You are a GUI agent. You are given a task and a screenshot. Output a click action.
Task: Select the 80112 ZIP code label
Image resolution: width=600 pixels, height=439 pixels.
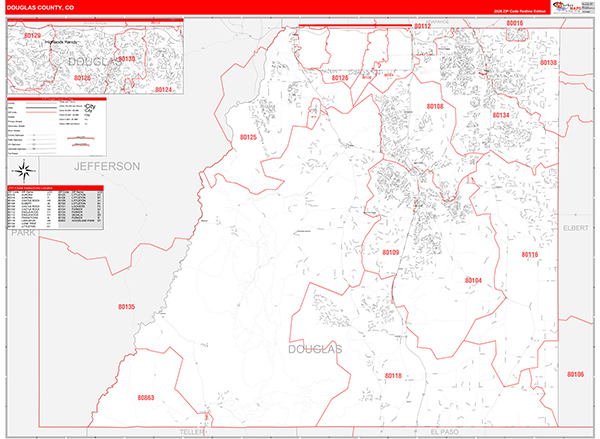pyautogui.click(x=422, y=26)
